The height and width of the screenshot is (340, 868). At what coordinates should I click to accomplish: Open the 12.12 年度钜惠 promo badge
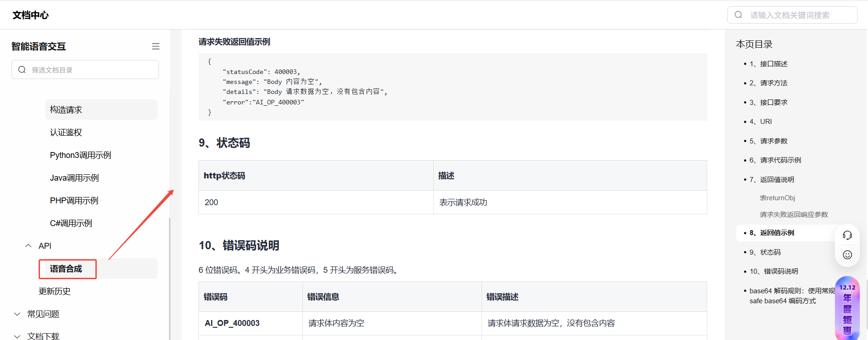point(847,308)
